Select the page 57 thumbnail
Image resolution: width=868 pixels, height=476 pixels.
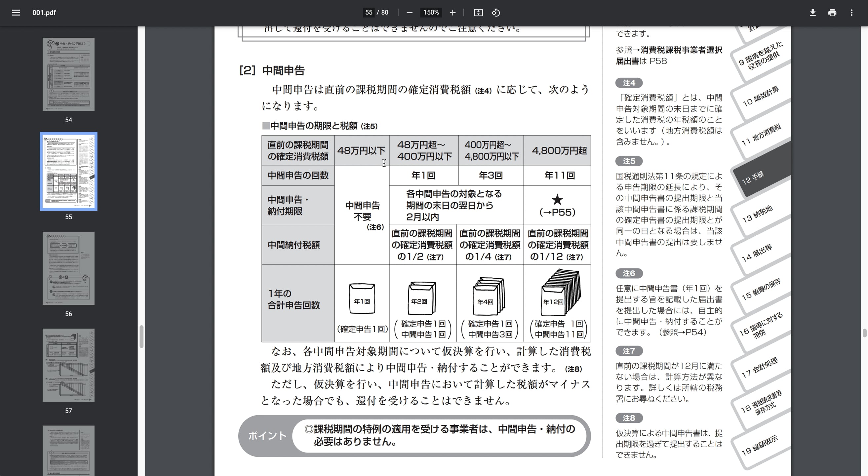[68, 366]
